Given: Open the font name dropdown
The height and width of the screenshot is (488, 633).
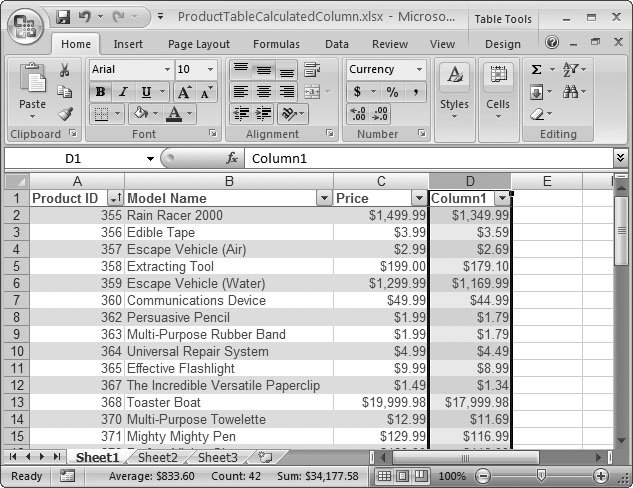Looking at the screenshot, I should click(167, 69).
